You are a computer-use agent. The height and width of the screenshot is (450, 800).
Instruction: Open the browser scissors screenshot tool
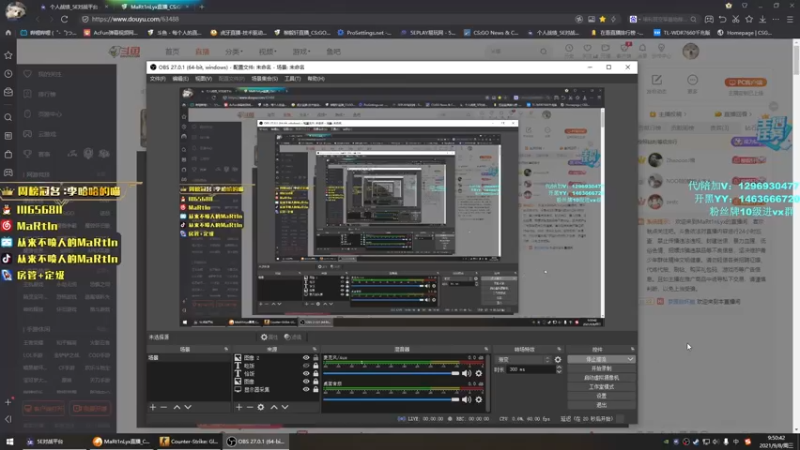(x=736, y=19)
